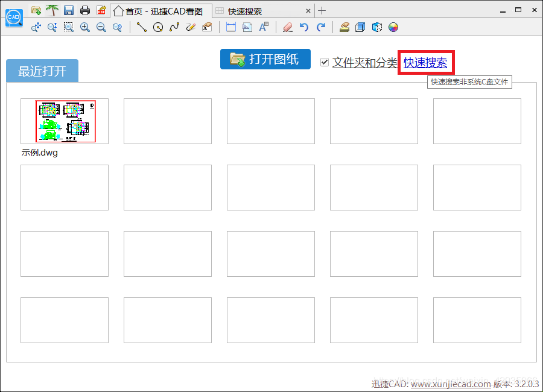Open the 示例.dwg drawing thumbnail
The height and width of the screenshot is (392, 543).
65,121
